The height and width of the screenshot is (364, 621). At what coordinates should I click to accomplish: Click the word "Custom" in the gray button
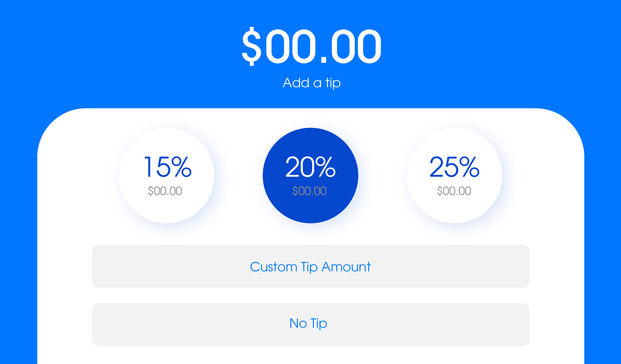coord(274,267)
